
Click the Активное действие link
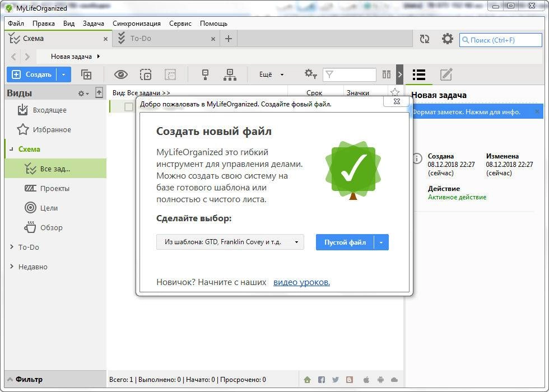[457, 197]
